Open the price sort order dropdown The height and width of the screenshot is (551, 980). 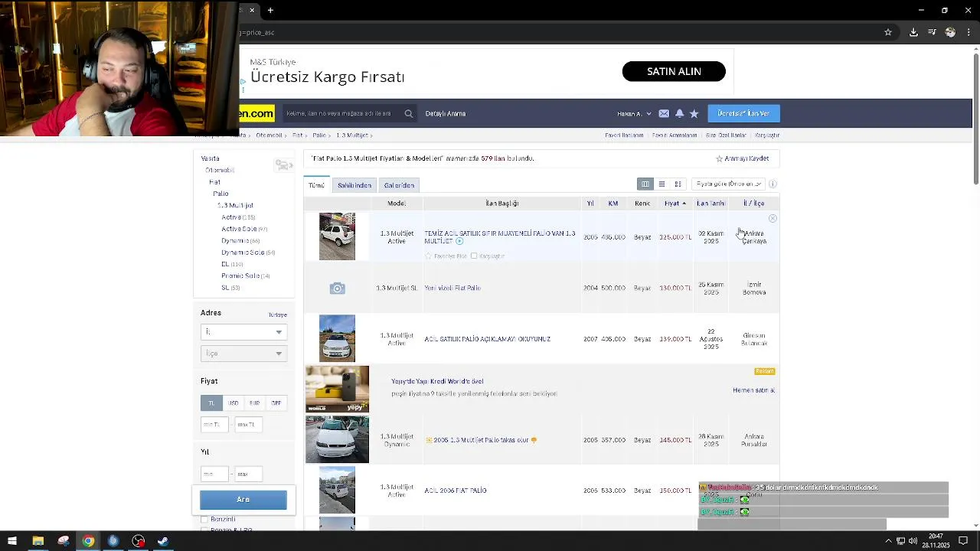coord(728,184)
